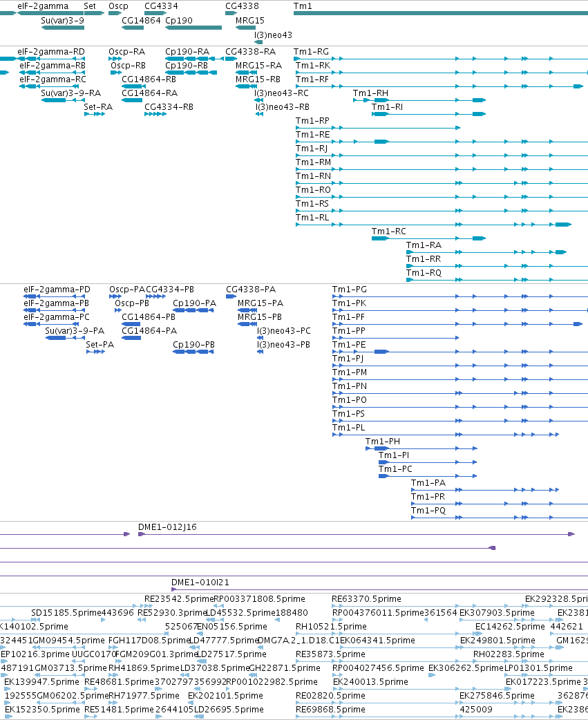The width and height of the screenshot is (588, 720).
Task: Click protein label Oscp-PB
Action: click(x=132, y=303)
